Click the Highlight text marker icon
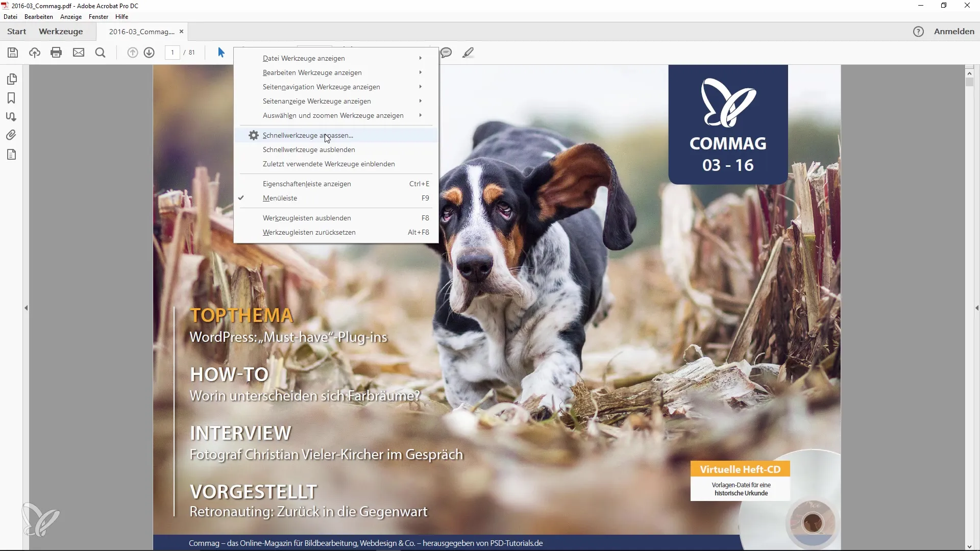The width and height of the screenshot is (980, 551). [x=468, y=53]
